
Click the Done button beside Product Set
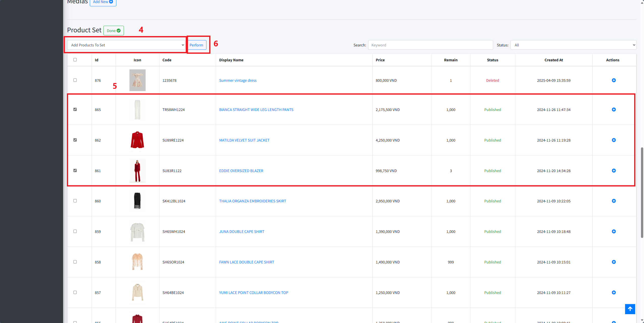(114, 31)
